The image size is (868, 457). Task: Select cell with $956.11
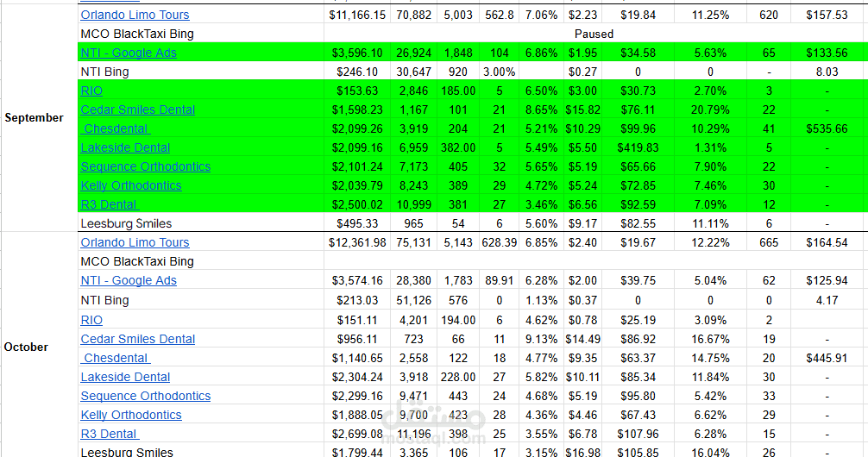coord(357,339)
